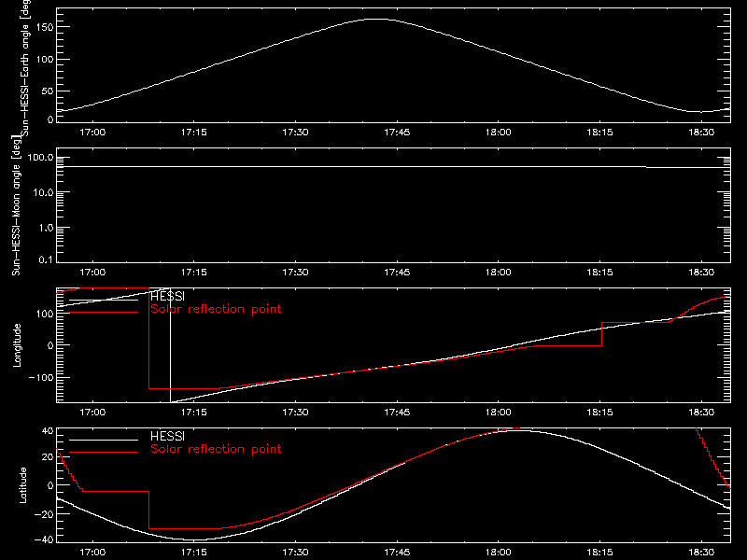The width and height of the screenshot is (747, 560).
Task: Click 17:00 under the Longitude plot
Action: pyautogui.click(x=92, y=413)
